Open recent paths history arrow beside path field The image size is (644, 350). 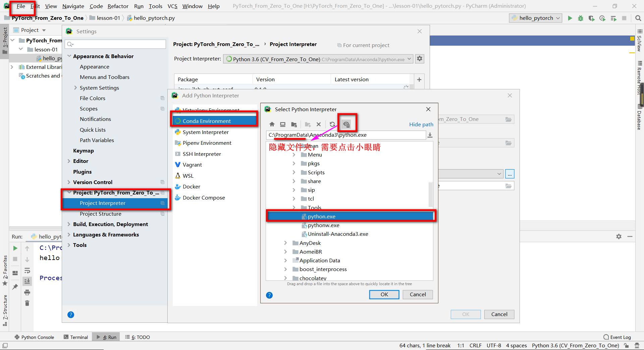coord(430,135)
